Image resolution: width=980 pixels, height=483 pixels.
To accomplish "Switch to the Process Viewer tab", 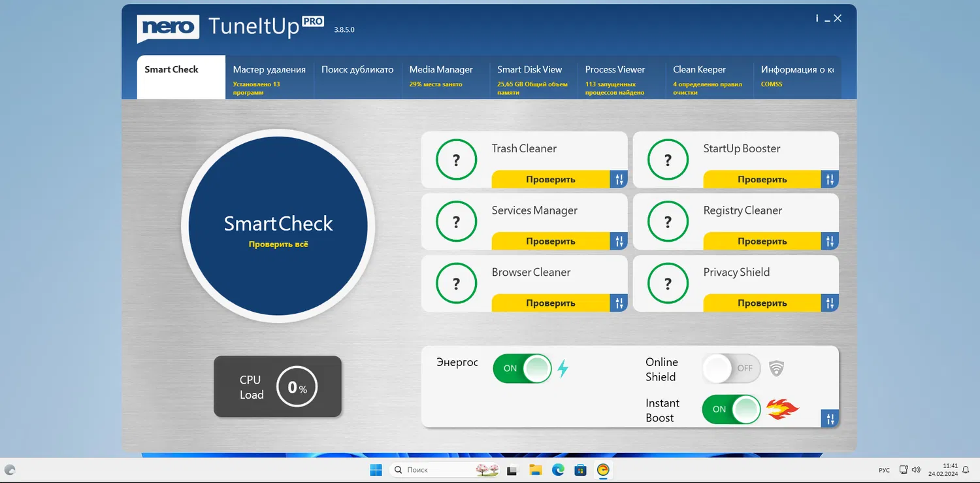I will pos(622,77).
